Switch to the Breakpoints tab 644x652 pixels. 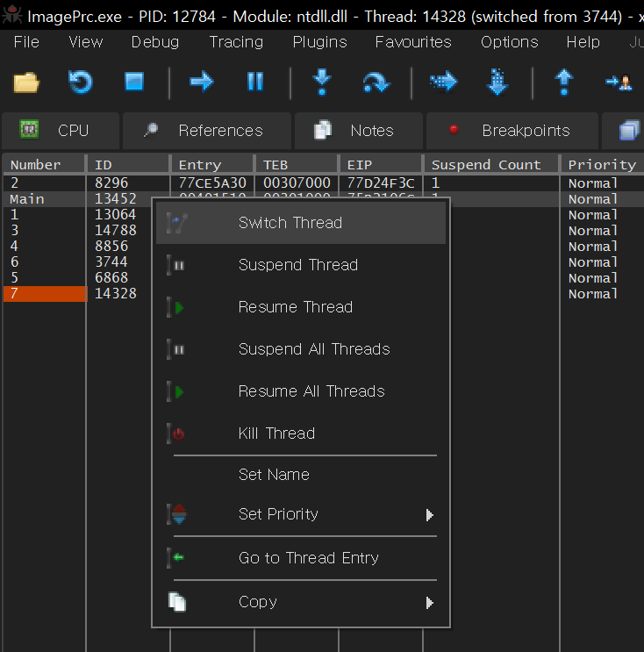(512, 131)
